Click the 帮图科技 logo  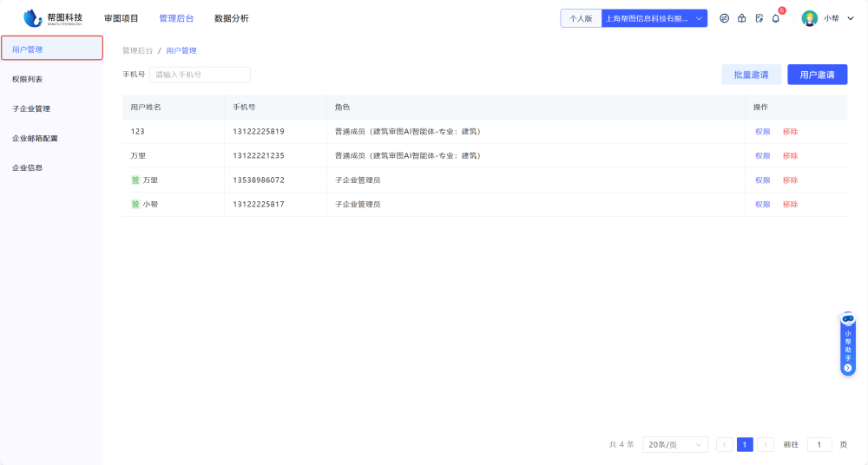click(x=54, y=18)
